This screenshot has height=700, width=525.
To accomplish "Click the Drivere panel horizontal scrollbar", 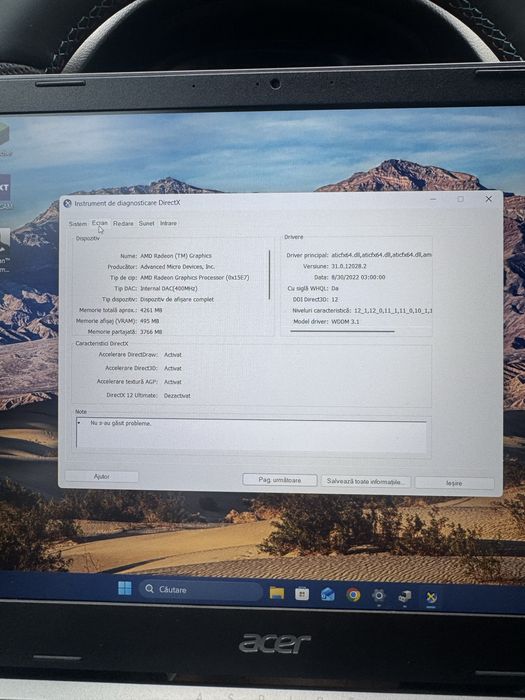I will [342, 331].
